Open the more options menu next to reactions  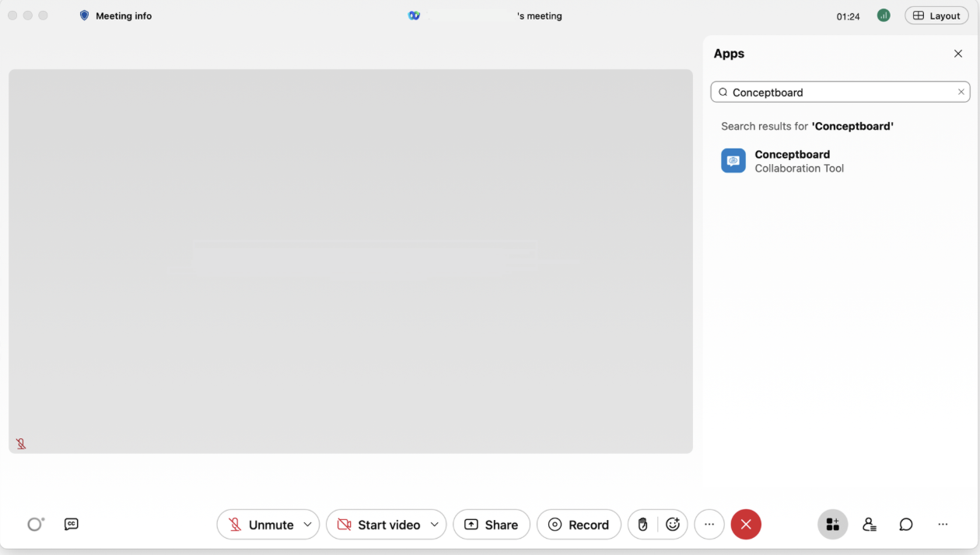(709, 524)
